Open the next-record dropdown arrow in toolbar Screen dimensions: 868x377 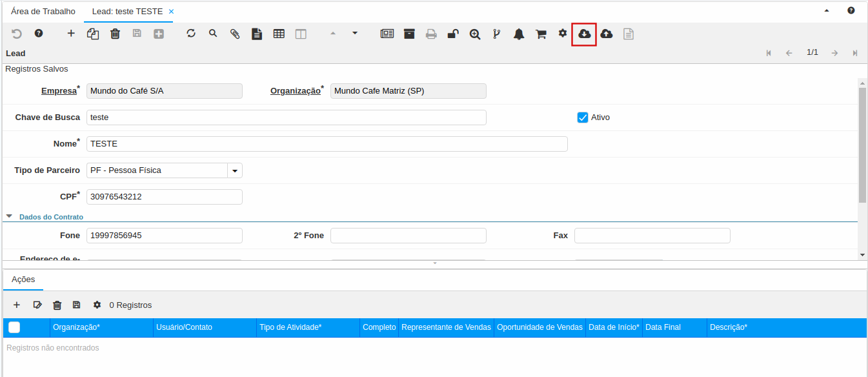click(x=354, y=34)
